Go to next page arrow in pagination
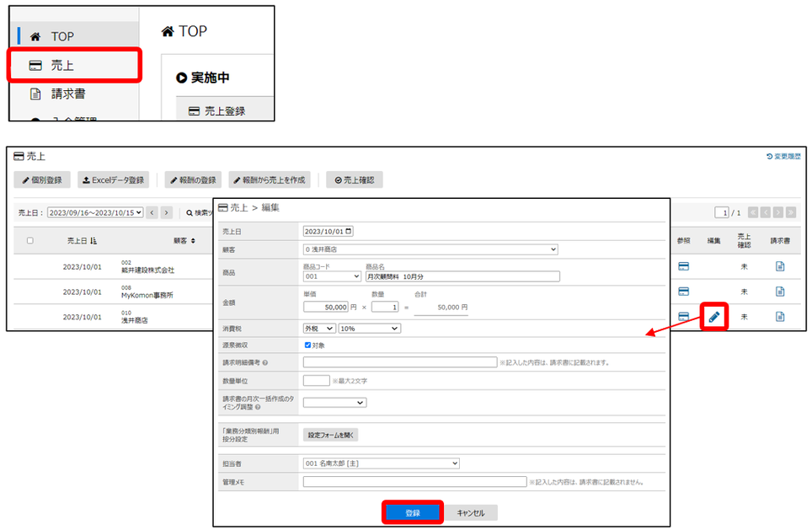 (777, 212)
